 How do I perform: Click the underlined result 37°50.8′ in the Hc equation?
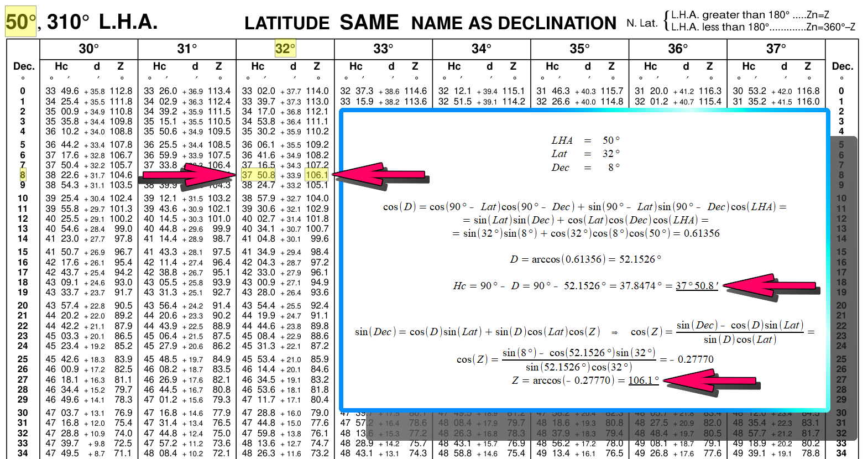pos(697,286)
